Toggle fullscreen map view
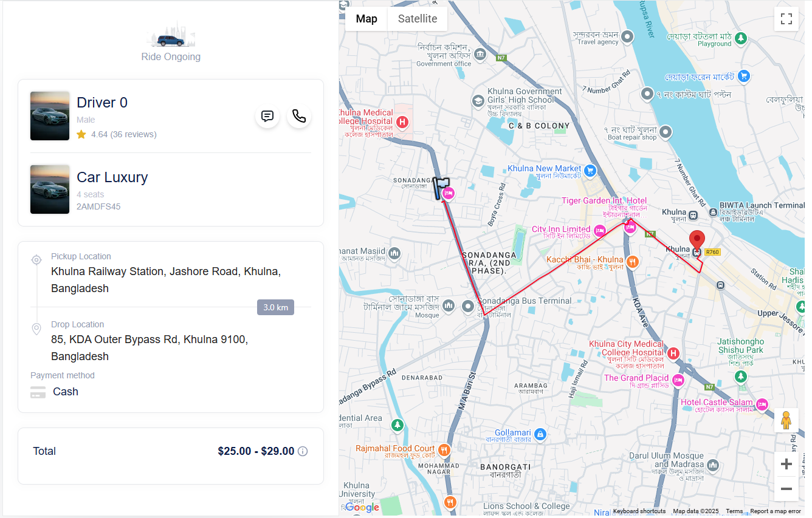The height and width of the screenshot is (518, 812). (x=786, y=19)
